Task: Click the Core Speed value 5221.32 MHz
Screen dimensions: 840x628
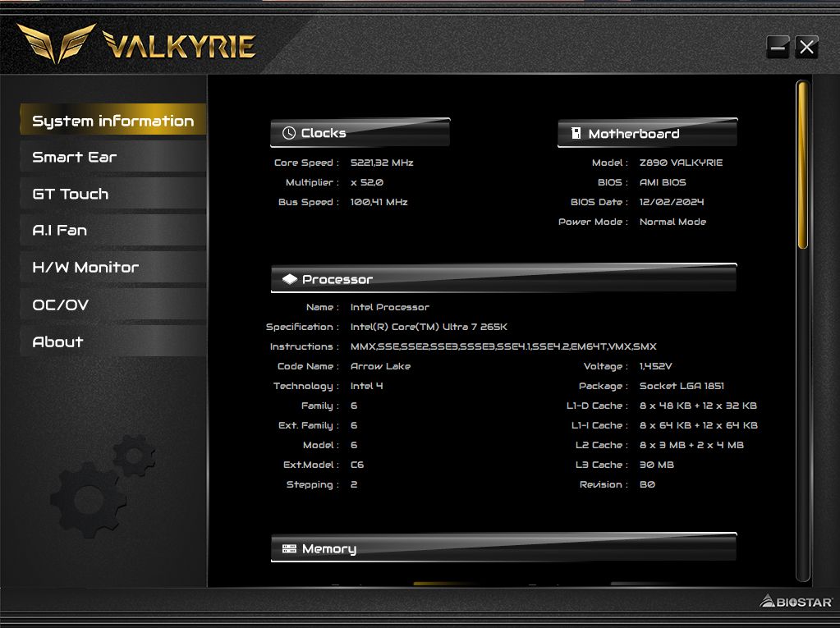Action: tap(382, 163)
